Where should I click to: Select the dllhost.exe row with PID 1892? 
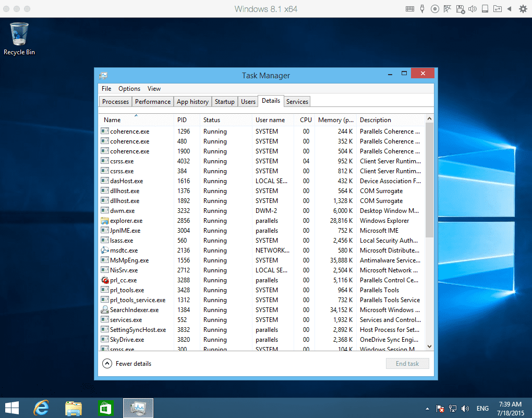click(262, 201)
